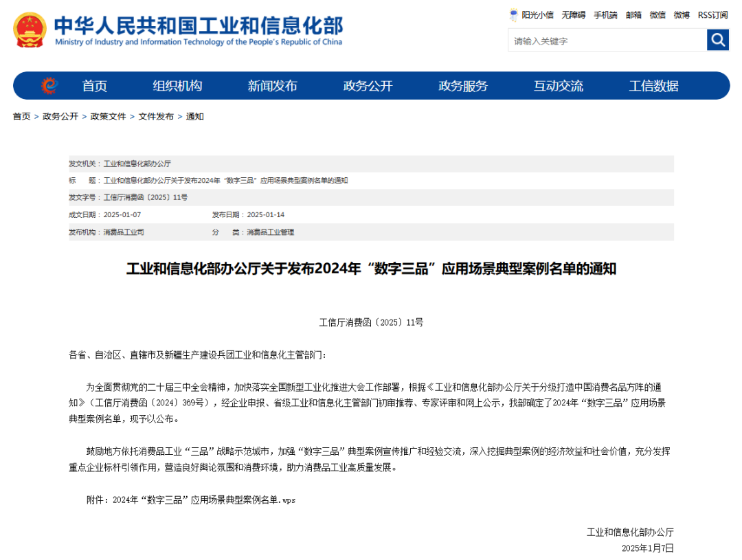
Task: Click the RSS订阅 subscription link
Action: click(x=712, y=14)
